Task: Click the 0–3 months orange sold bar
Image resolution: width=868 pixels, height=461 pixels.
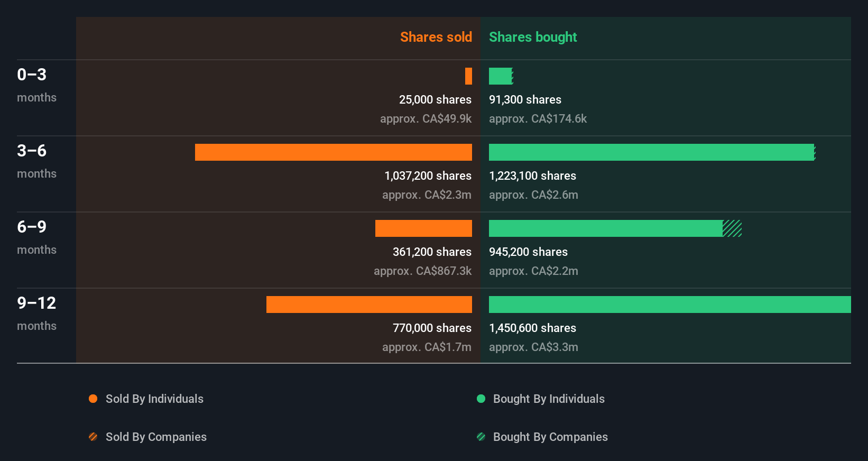Action: [x=468, y=76]
